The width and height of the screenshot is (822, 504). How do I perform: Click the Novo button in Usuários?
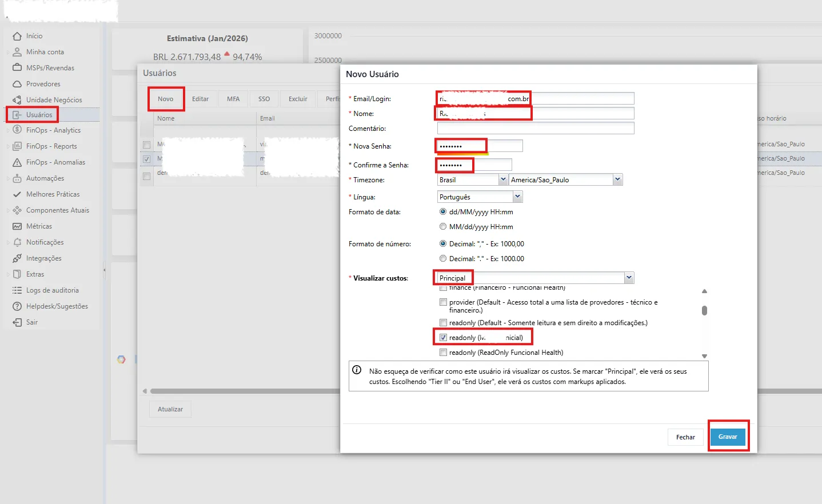pyautogui.click(x=166, y=99)
